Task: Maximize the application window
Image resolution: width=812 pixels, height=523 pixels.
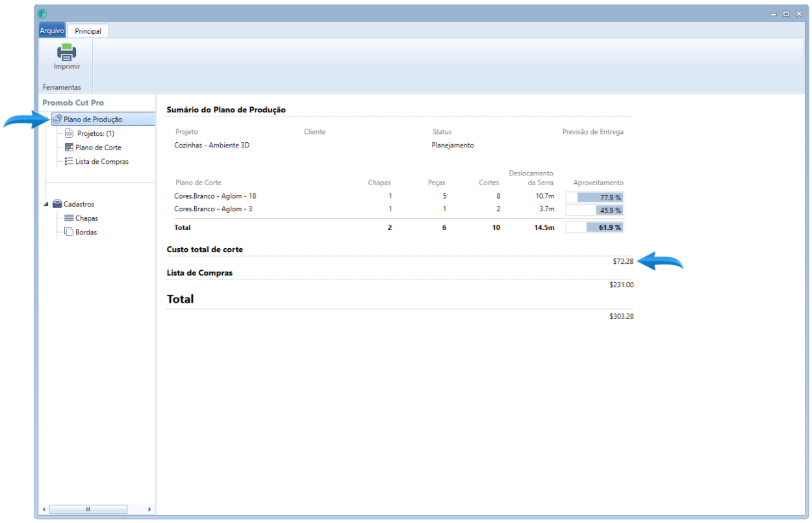Action: point(786,14)
